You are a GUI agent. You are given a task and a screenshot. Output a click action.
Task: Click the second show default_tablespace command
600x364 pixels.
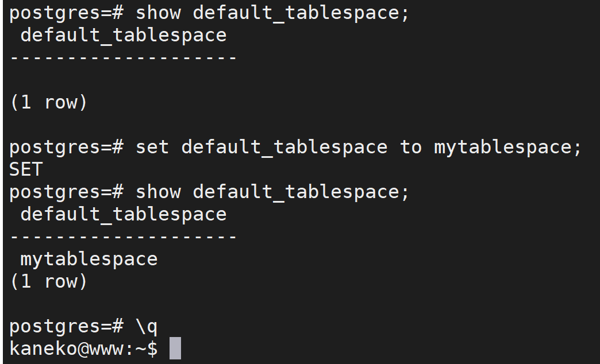273,192
